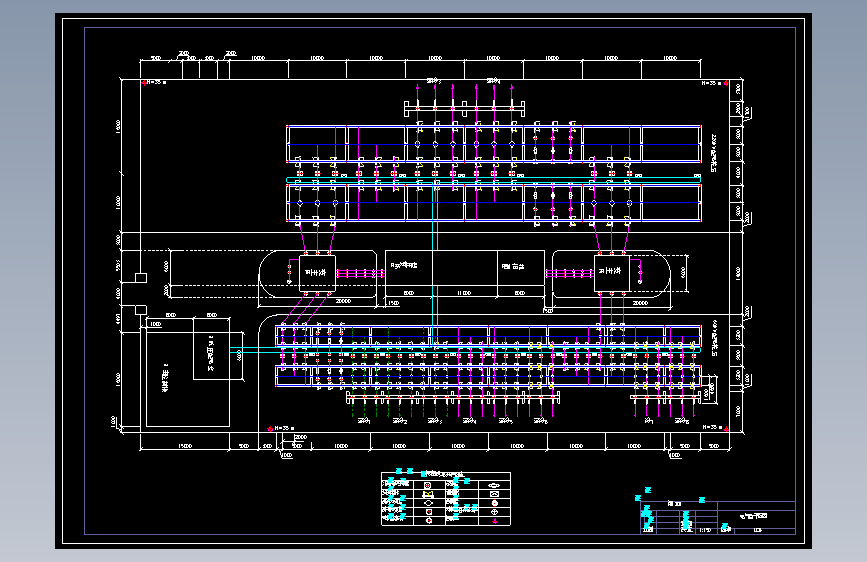Image resolution: width=867 pixels, height=562 pixels.
Task: Select the right main transformer box
Action: pos(612,273)
